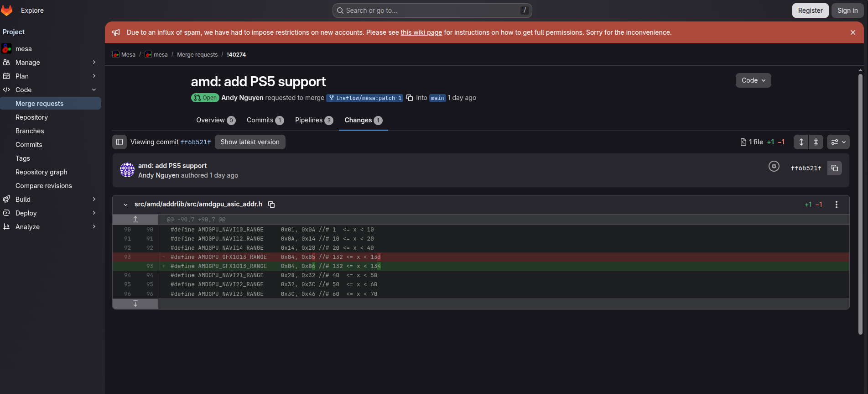Click the expand all files icon
This screenshot has width=868, height=394.
[801, 142]
